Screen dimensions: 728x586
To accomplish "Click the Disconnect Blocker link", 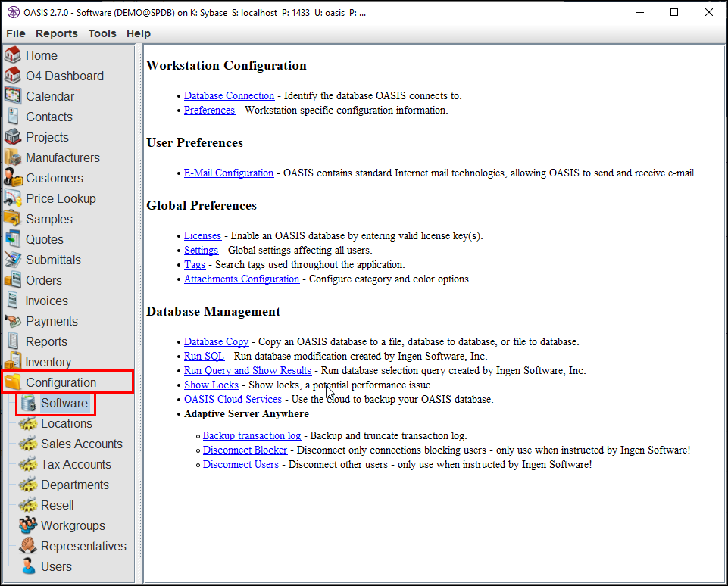I will pyautogui.click(x=245, y=450).
